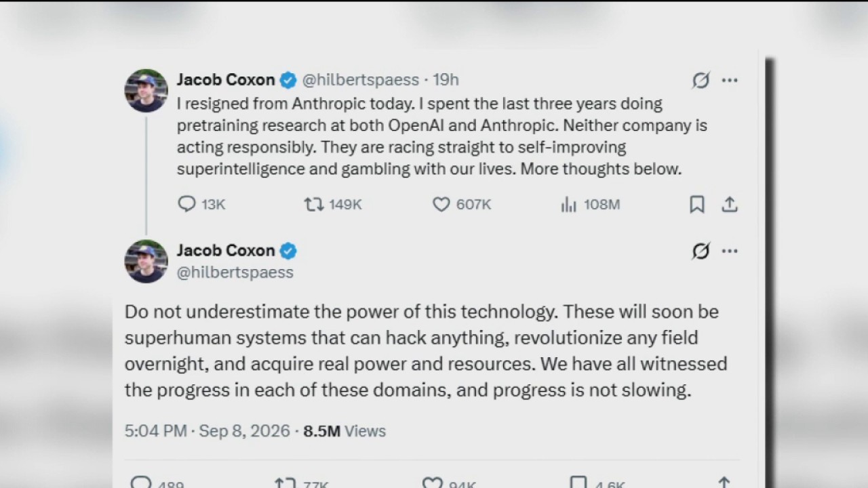Open @hilbertspaess handle in first tweet
The height and width of the screenshot is (488, 868).
tap(360, 80)
